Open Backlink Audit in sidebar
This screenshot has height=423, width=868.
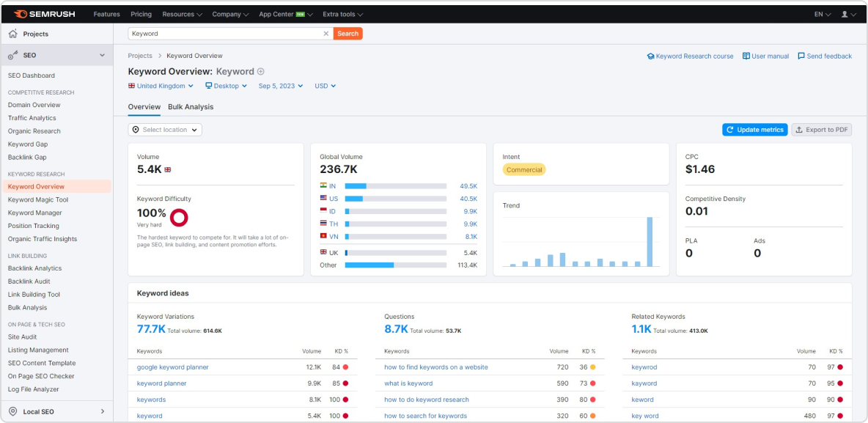click(x=29, y=282)
